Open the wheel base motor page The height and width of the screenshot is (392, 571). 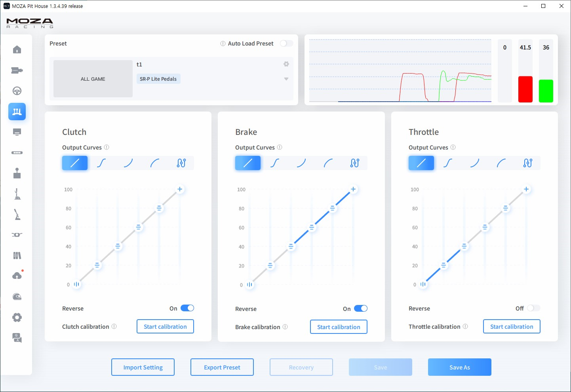point(17,70)
